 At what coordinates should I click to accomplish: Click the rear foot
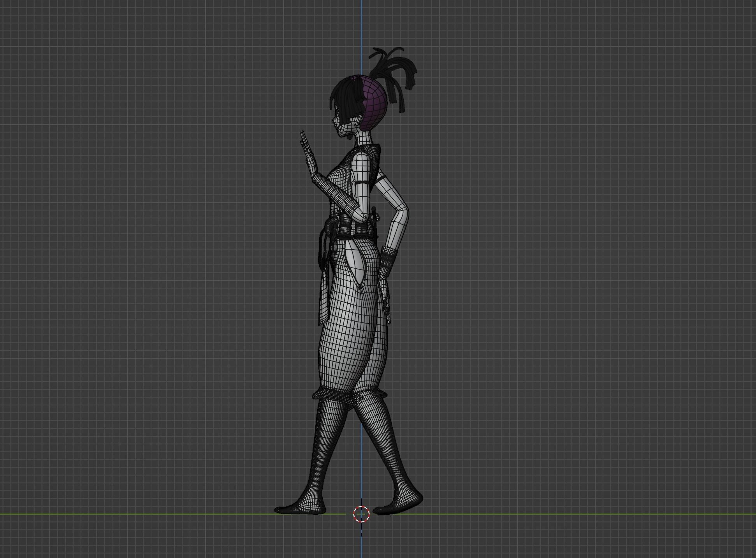(x=401, y=504)
